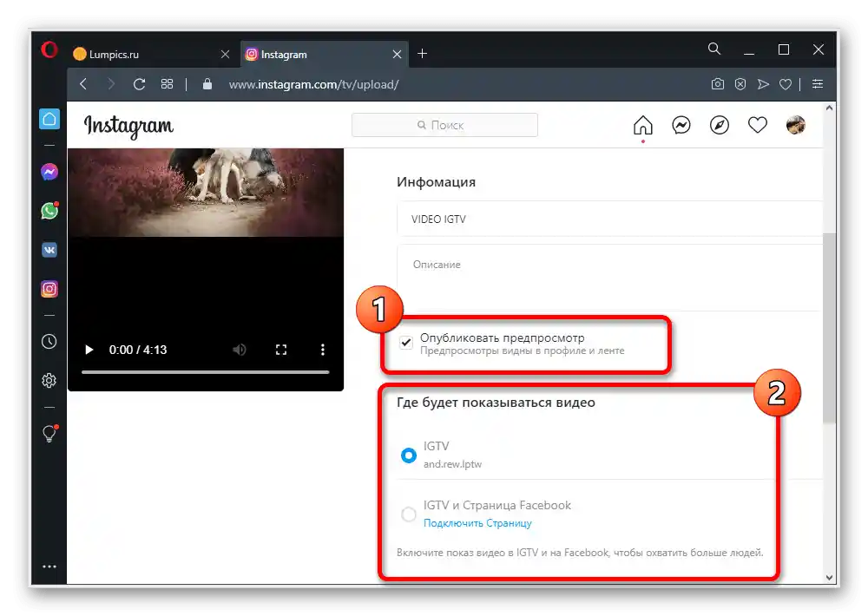Select the IGTV radio option
Viewport: 868px width, 616px height.
(x=409, y=455)
